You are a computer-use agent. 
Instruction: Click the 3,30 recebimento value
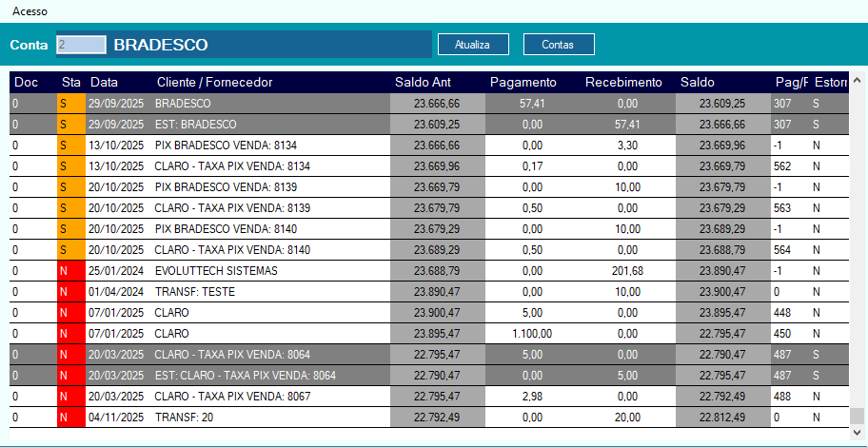(x=627, y=146)
